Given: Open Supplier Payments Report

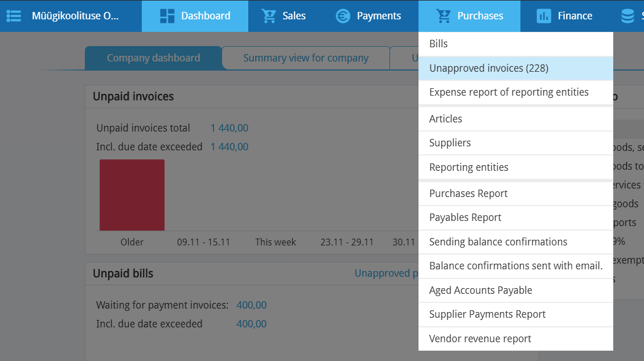Looking at the screenshot, I should tap(516, 314).
